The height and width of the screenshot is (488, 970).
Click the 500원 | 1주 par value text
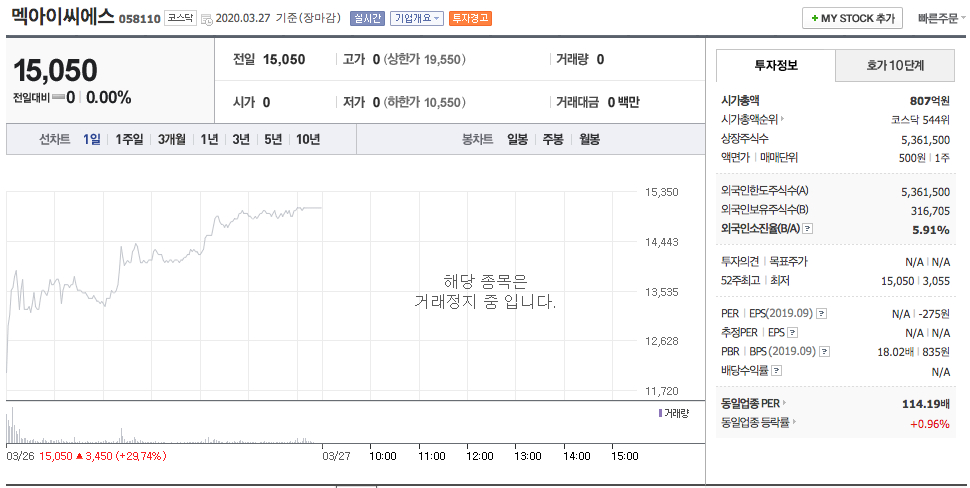[x=924, y=158]
